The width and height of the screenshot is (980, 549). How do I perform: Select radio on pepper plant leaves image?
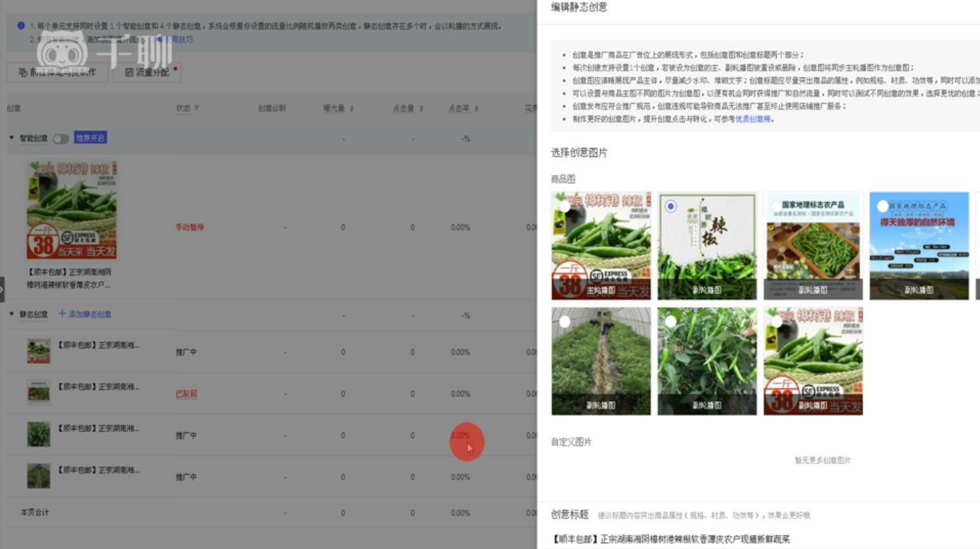click(x=671, y=322)
